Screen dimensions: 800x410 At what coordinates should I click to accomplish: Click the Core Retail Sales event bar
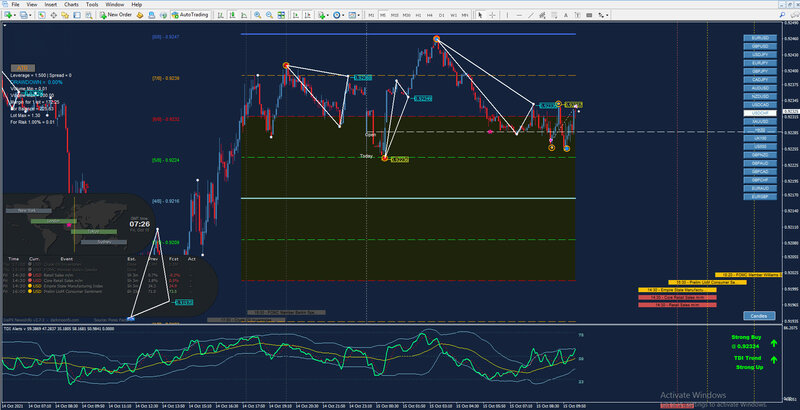(677, 297)
